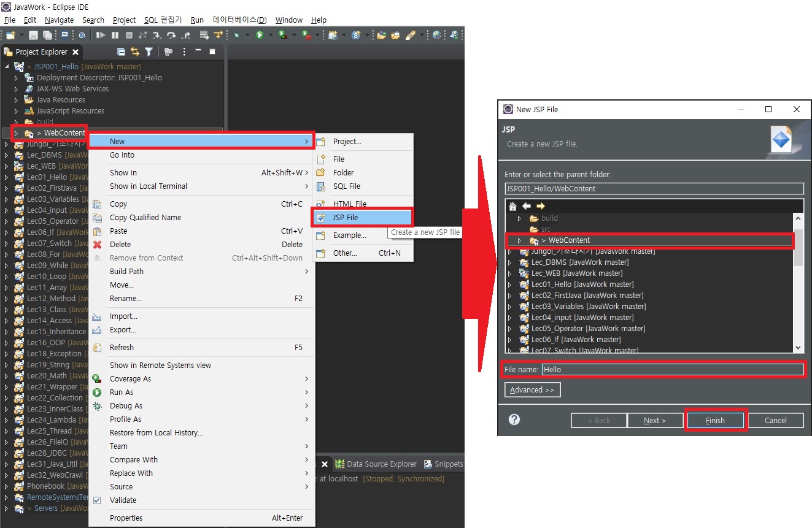Close the Project Explorer tab
Viewport: 812px width, 528px height.
tap(75, 52)
